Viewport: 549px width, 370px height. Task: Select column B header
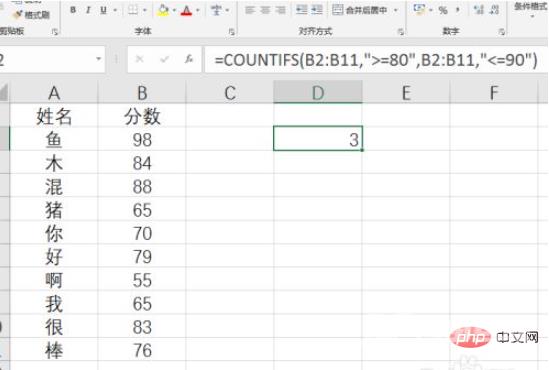pyautogui.click(x=142, y=93)
